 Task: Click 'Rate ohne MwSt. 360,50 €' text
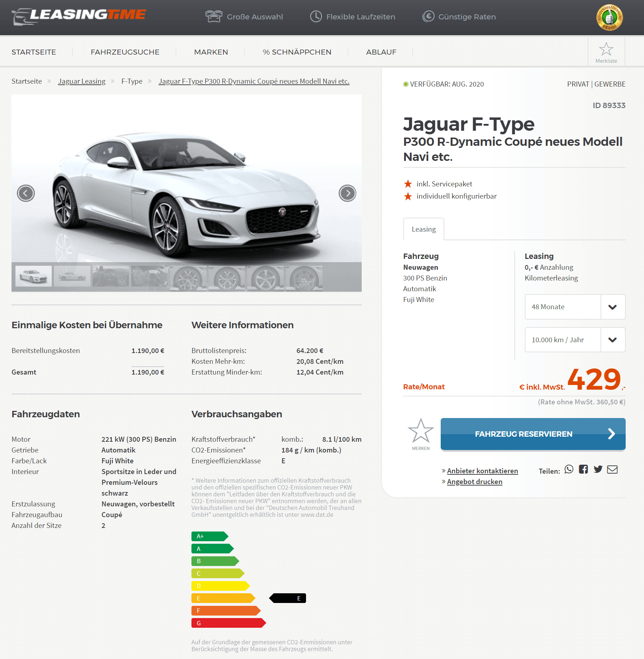click(582, 402)
